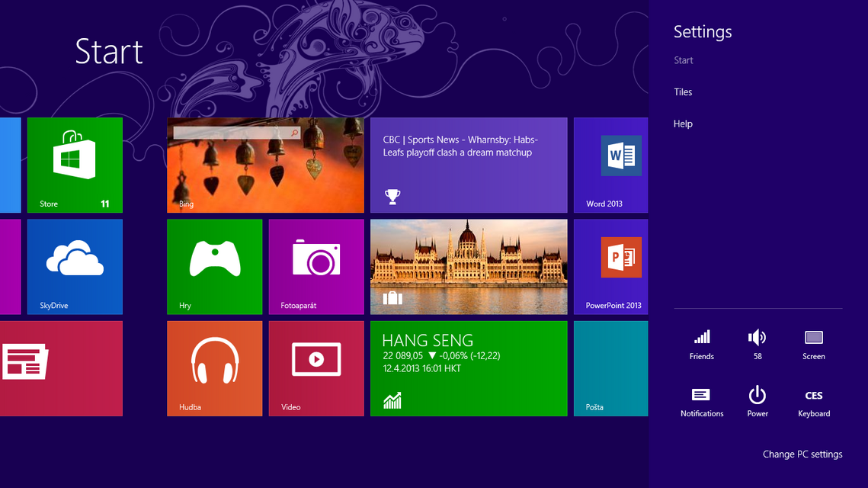Launch the Hudba music tile
Image resolution: width=868 pixels, height=488 pixels.
[214, 368]
